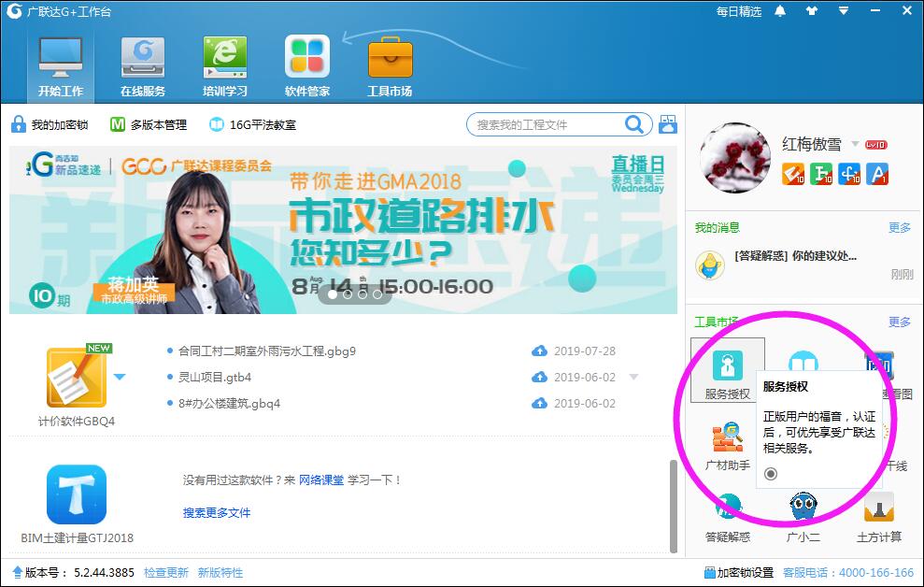924x587 pixels.
Task: Click cloud upload icon for 灵山项目.gtb4
Action: pos(539,378)
